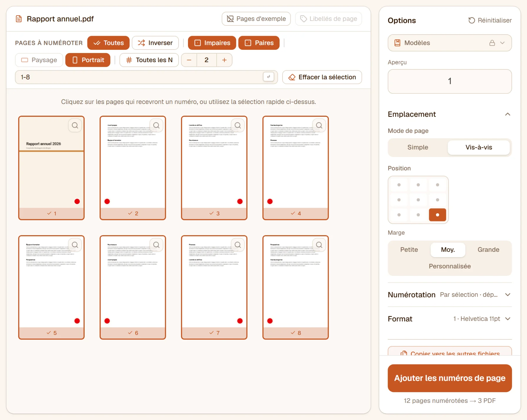Enable the Paysage orientation filter
The image size is (527, 420).
39,60
